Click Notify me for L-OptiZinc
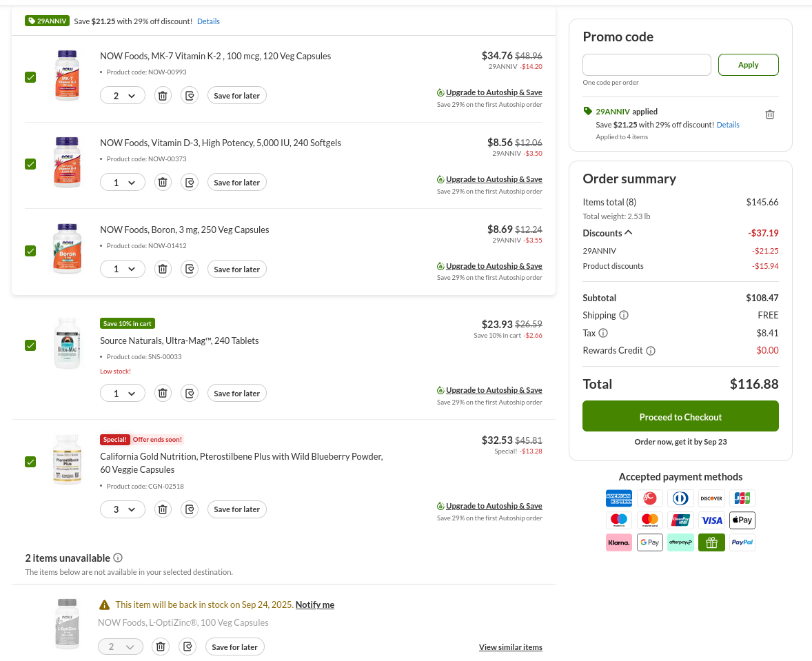Viewport: 812px width, 661px height. [x=314, y=604]
